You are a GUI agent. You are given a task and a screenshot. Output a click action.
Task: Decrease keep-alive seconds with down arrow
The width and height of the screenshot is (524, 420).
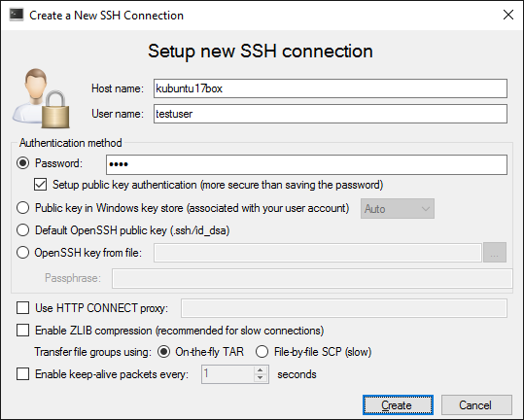tap(261, 378)
